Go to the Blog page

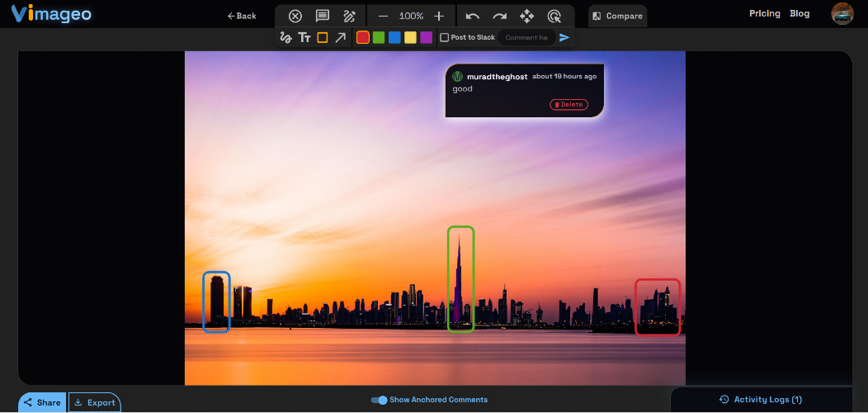[800, 14]
